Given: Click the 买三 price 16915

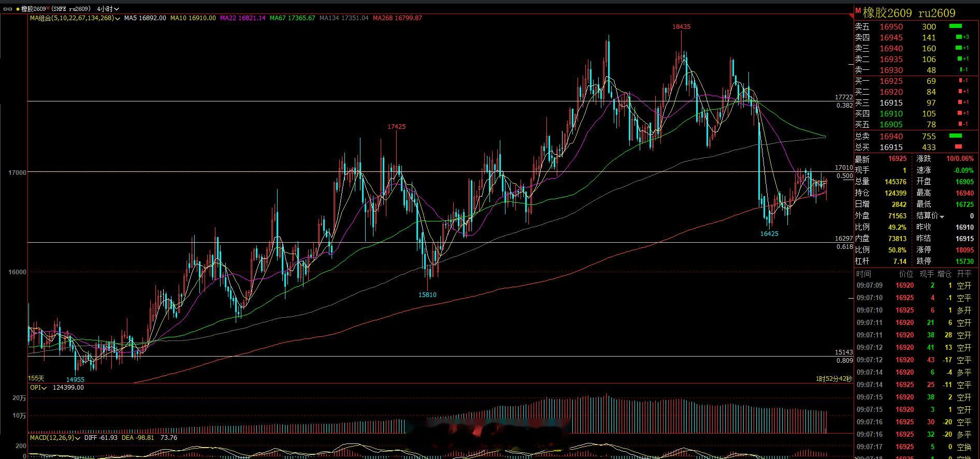Looking at the screenshot, I should tap(891, 103).
